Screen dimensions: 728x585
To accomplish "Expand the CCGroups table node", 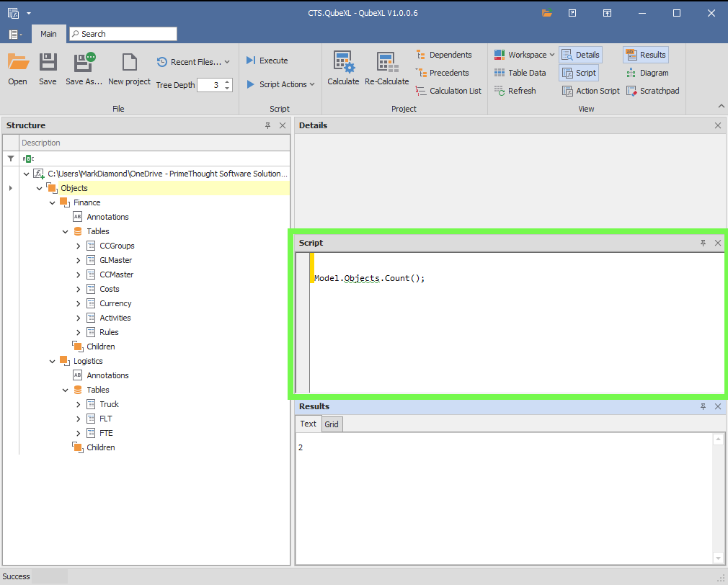I will [x=79, y=246].
